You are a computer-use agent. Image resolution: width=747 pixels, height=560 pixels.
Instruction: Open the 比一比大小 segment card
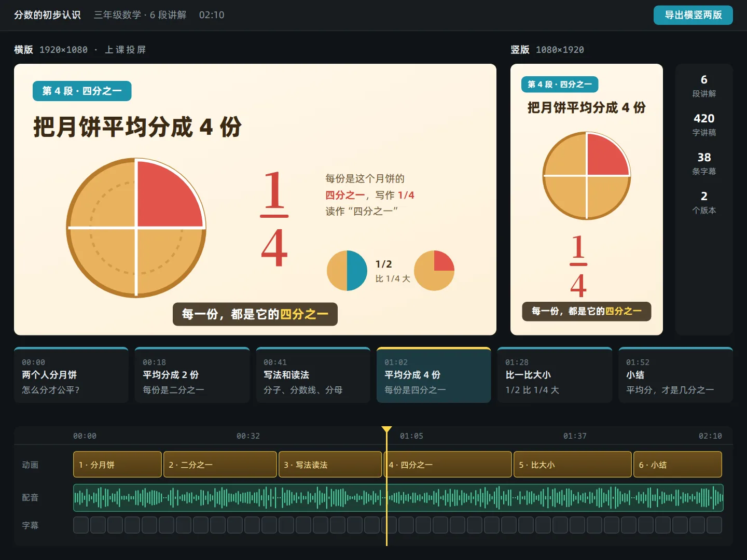point(555,375)
